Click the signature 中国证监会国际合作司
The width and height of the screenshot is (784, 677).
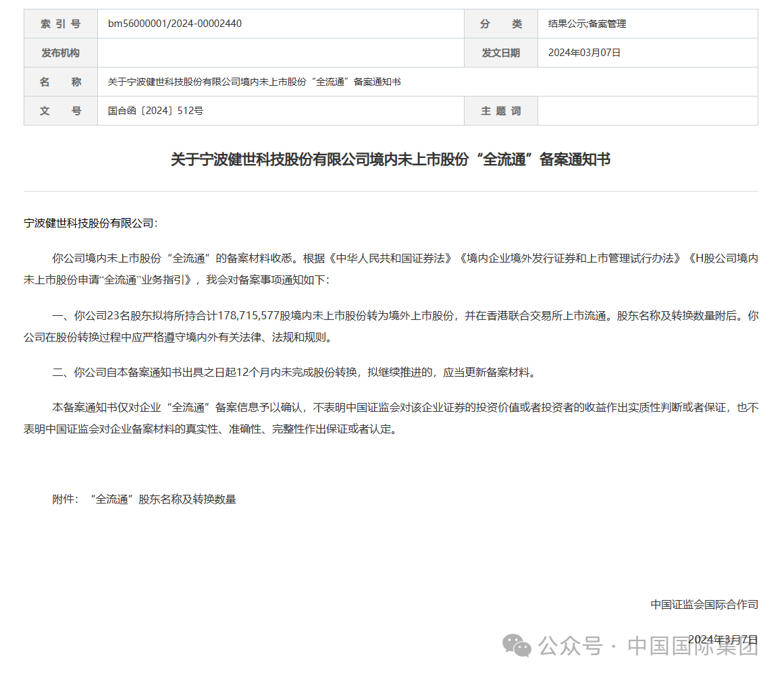coord(704,605)
